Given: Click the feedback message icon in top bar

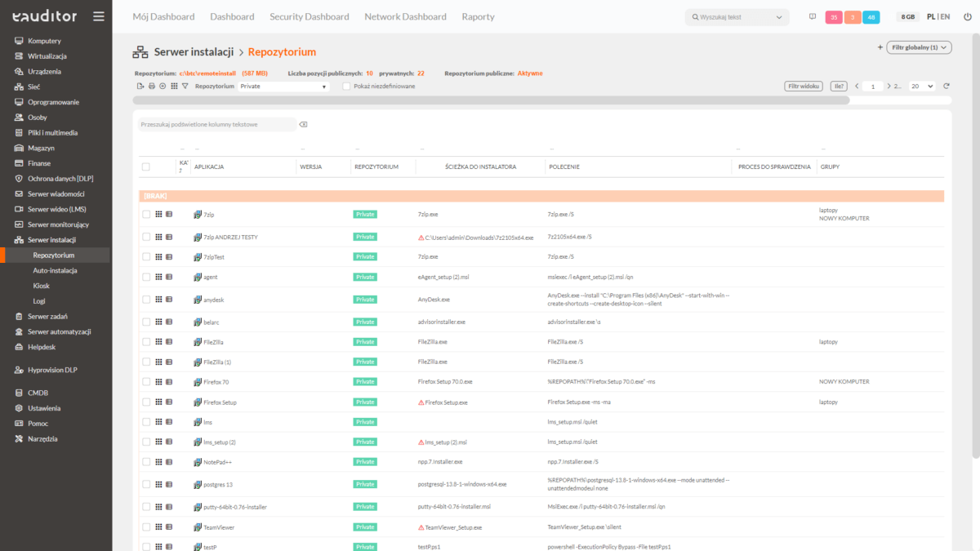Looking at the screenshot, I should coord(812,17).
